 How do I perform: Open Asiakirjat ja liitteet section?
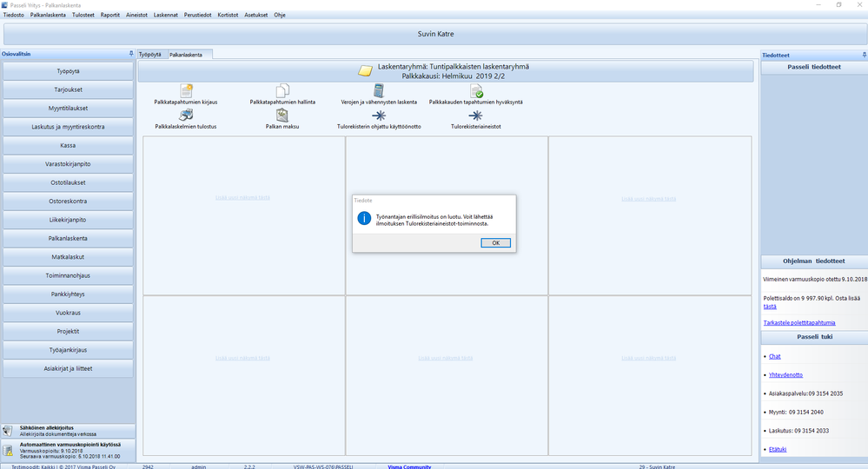click(x=68, y=368)
